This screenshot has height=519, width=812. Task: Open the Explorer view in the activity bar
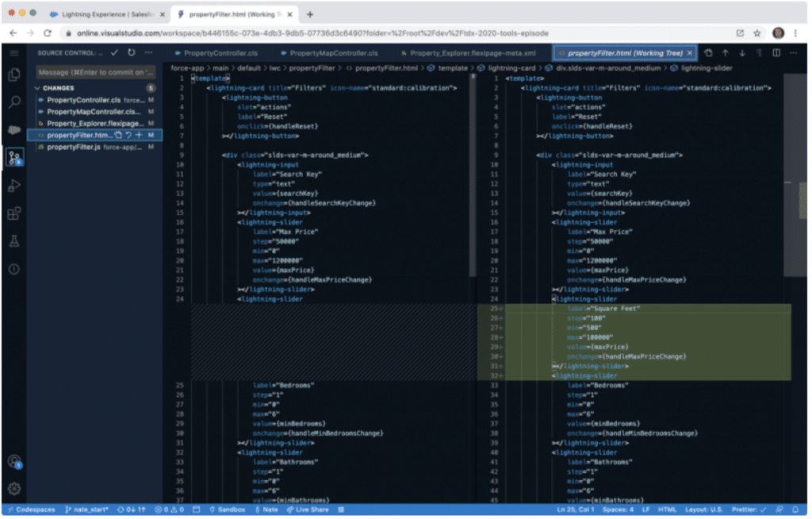[14, 75]
